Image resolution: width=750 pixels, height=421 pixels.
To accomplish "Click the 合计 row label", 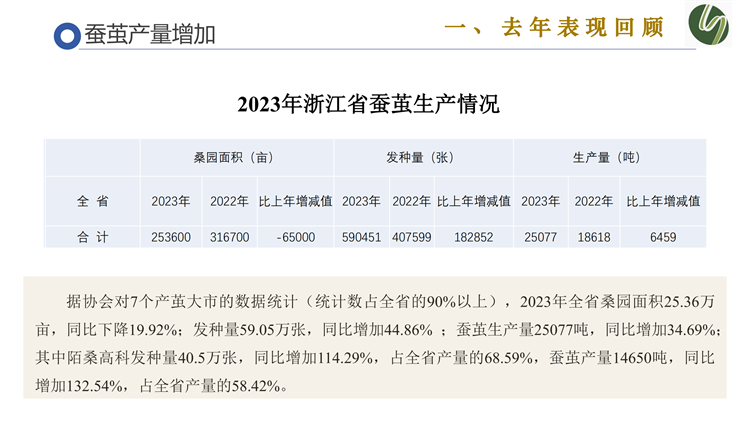I will (x=93, y=237).
